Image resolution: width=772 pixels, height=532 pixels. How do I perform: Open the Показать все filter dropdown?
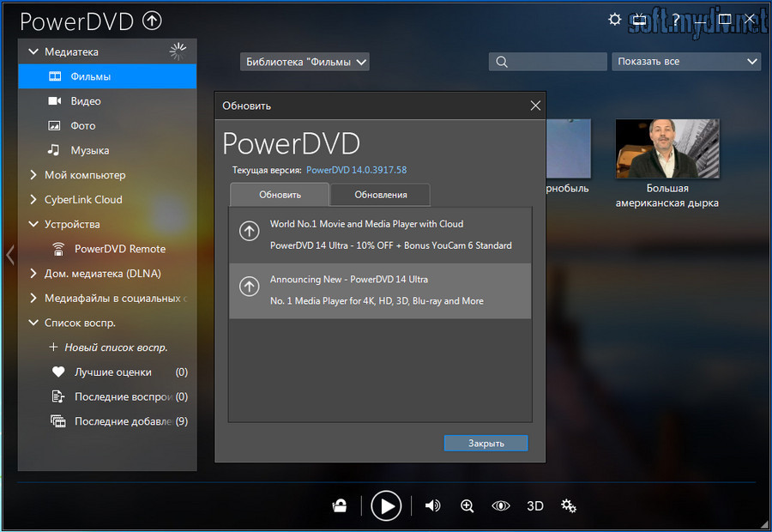point(686,62)
